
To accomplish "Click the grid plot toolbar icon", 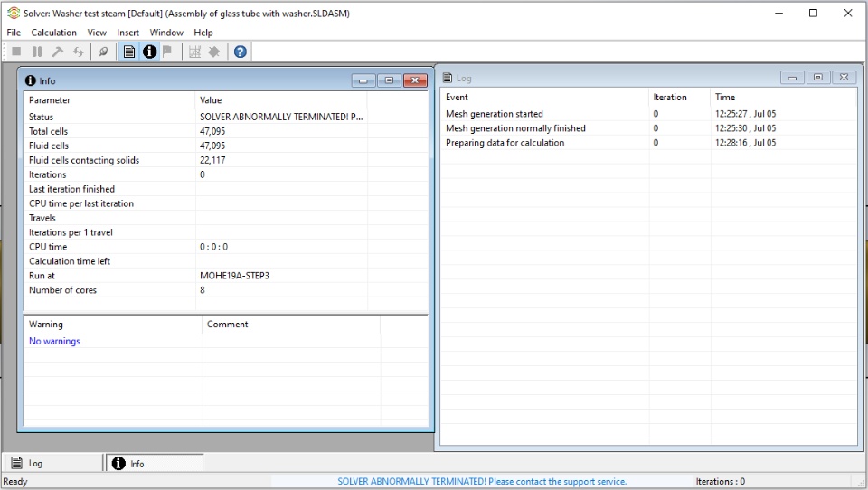I will [x=194, y=52].
